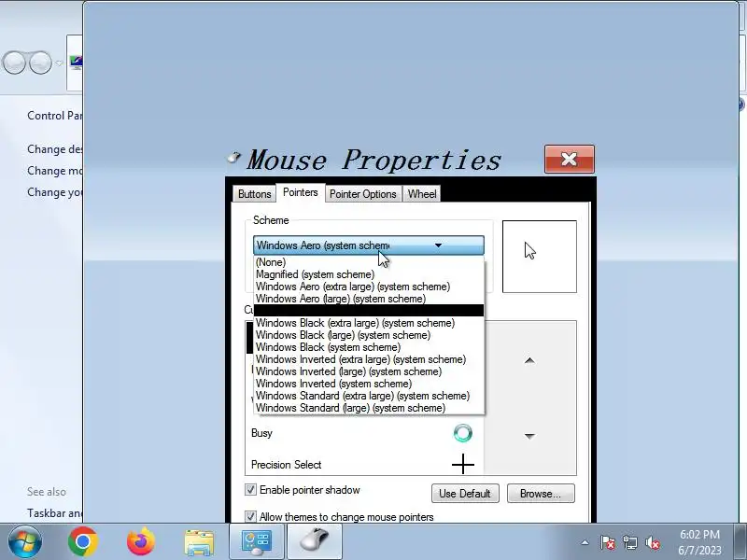Screen dimensions: 747x560
Task: Open Action Center flag icon
Action: (x=608, y=542)
